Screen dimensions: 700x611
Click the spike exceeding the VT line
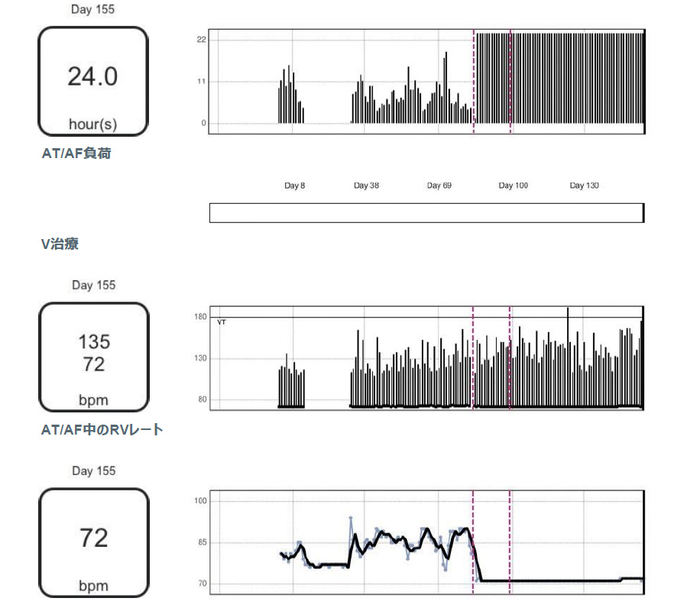click(568, 312)
